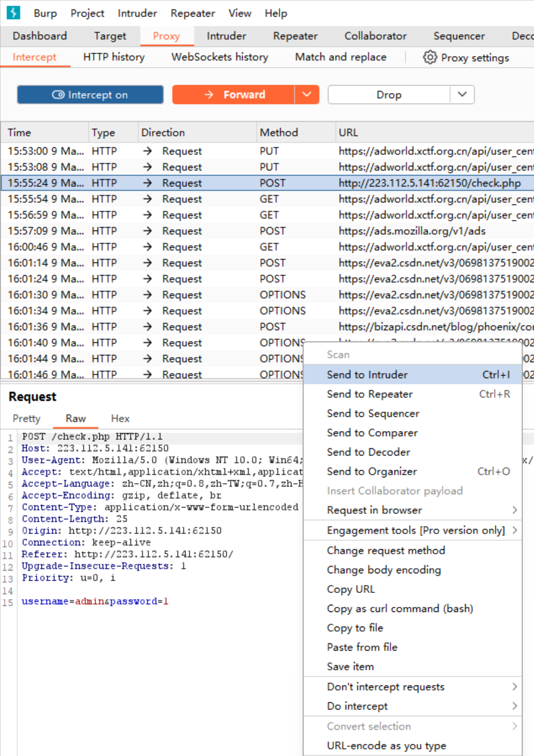Switch request view to Hex
534x756 pixels.
coord(120,419)
